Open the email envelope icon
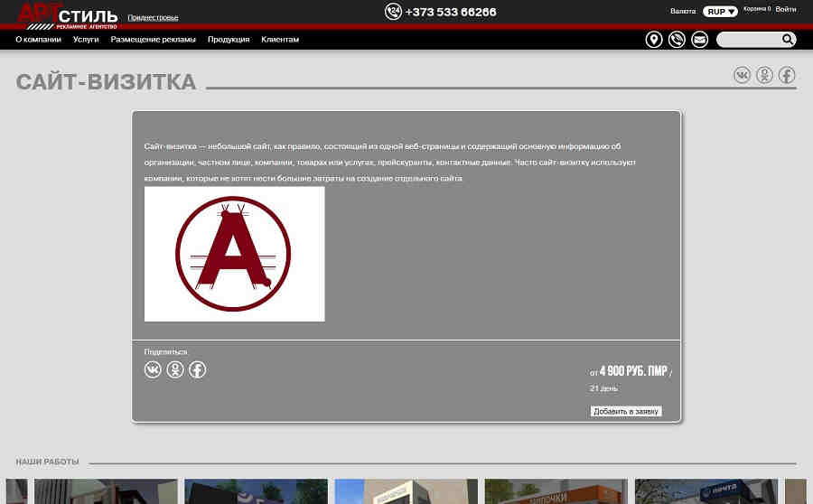The width and height of the screenshot is (813, 504). click(x=699, y=40)
